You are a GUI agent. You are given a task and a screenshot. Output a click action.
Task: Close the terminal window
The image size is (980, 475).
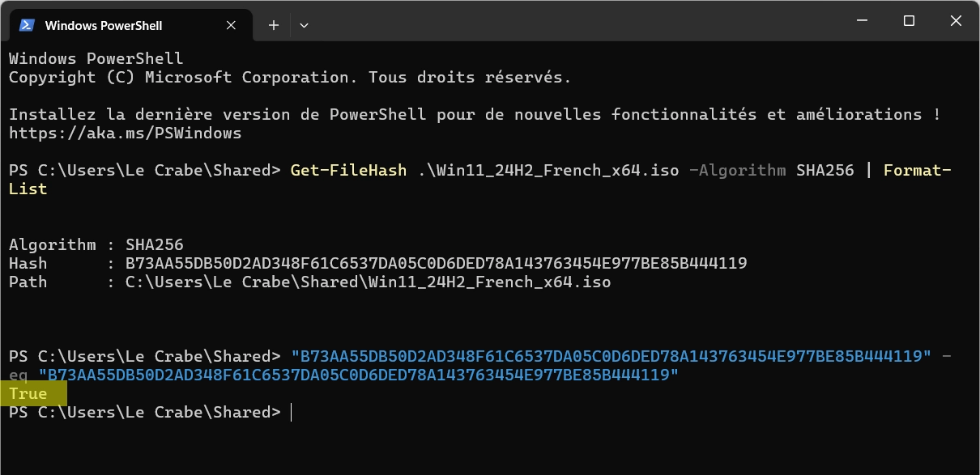pos(957,20)
